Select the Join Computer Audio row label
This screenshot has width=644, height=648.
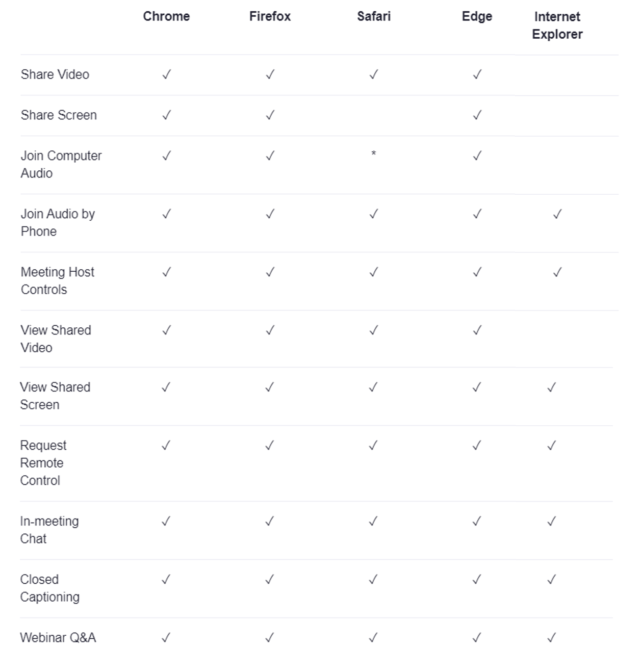pyautogui.click(x=61, y=164)
